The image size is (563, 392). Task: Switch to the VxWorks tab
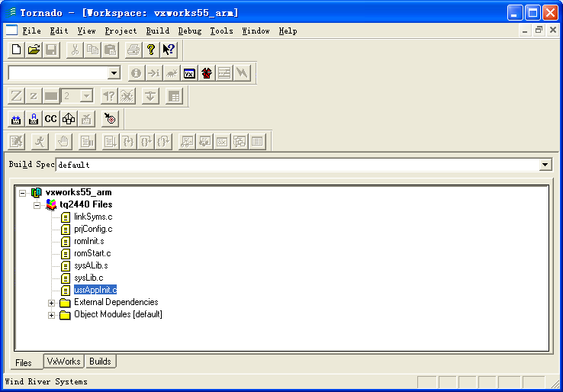(63, 361)
